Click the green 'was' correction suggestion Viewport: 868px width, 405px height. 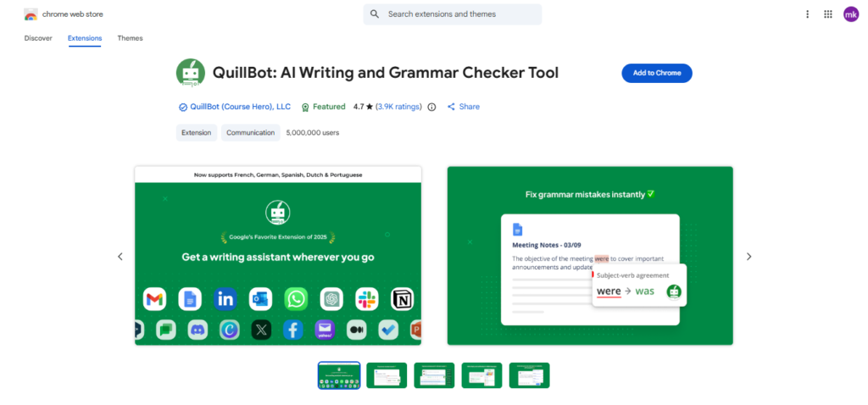tap(644, 291)
